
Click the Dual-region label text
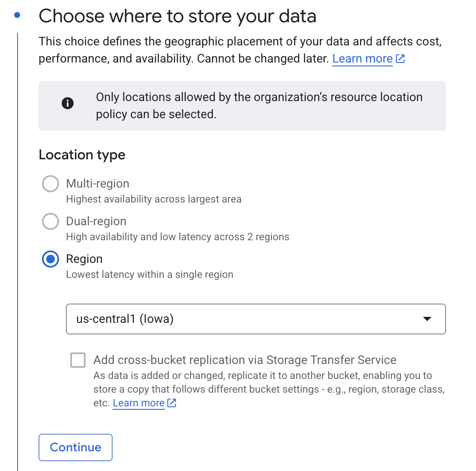[96, 221]
